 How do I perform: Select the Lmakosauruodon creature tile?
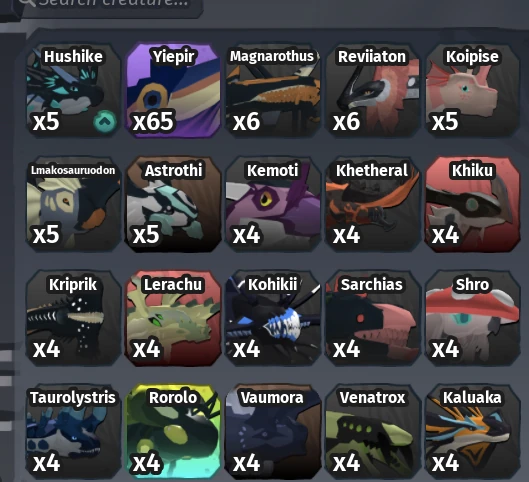click(x=73, y=204)
